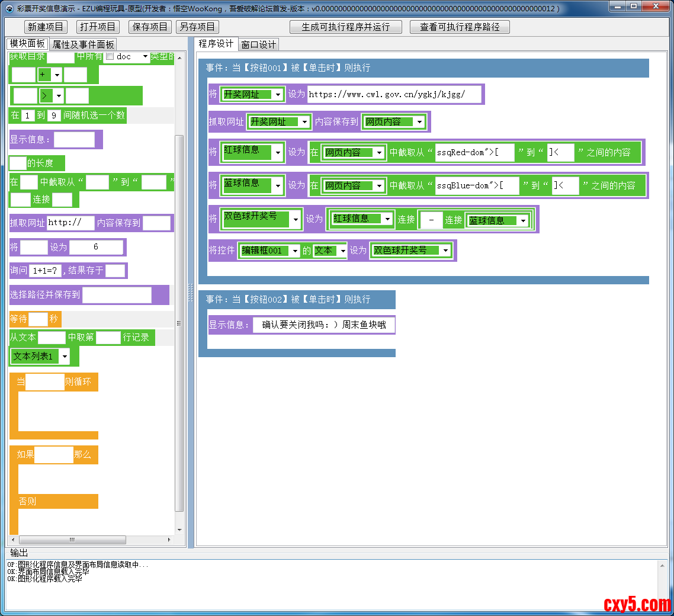Switch to the 属性及事件面板 tab

pos(83,44)
